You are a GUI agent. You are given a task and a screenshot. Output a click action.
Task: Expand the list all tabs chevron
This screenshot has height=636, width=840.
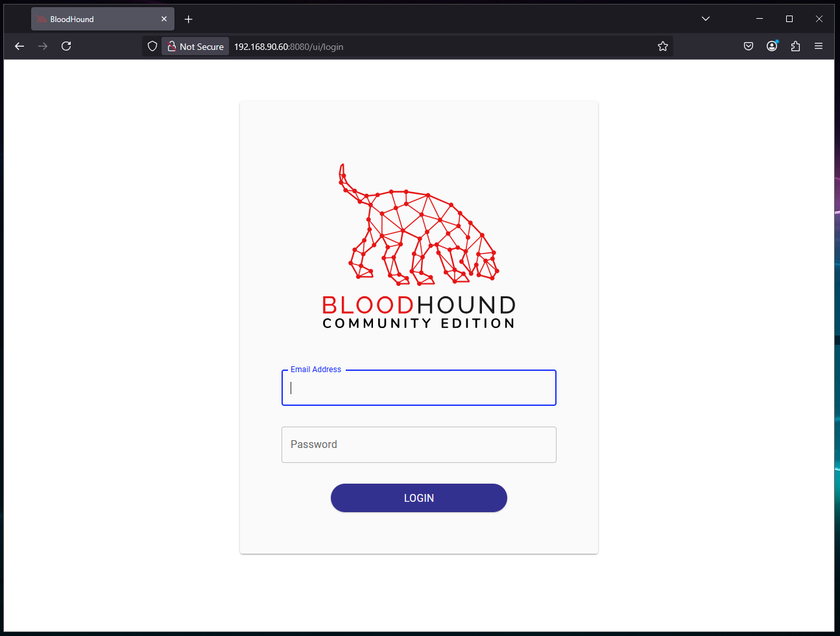tap(706, 19)
